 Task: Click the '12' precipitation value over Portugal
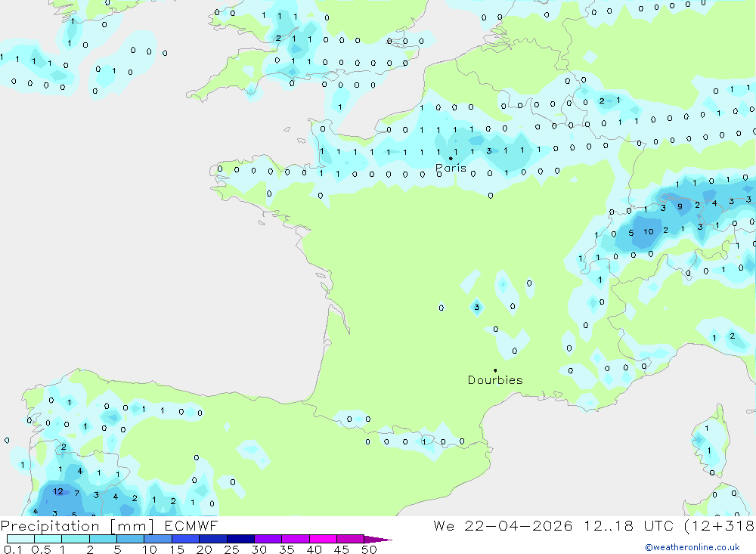click(x=58, y=491)
